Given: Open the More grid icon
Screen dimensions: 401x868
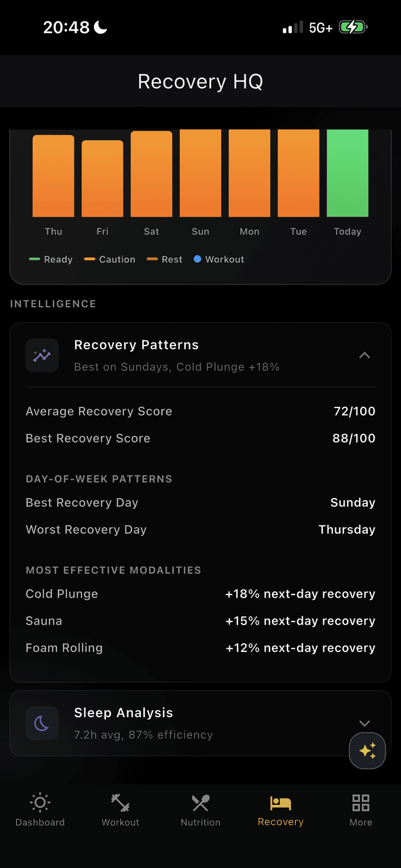Looking at the screenshot, I should point(360,803).
